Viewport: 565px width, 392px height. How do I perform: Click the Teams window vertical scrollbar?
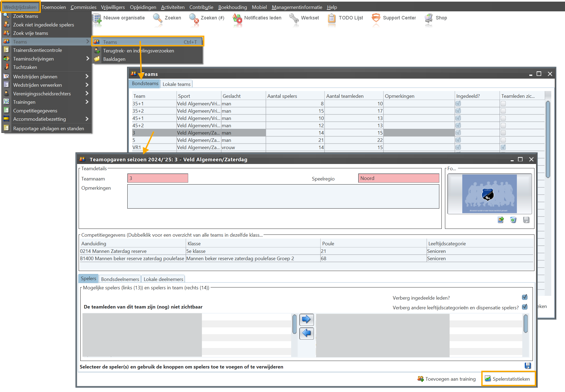point(548,139)
